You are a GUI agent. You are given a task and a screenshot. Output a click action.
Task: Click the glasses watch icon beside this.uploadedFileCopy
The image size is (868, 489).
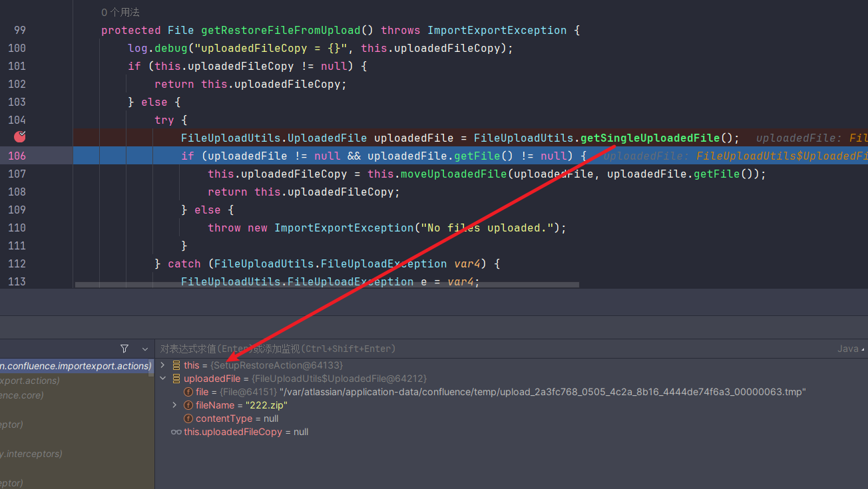coord(176,432)
